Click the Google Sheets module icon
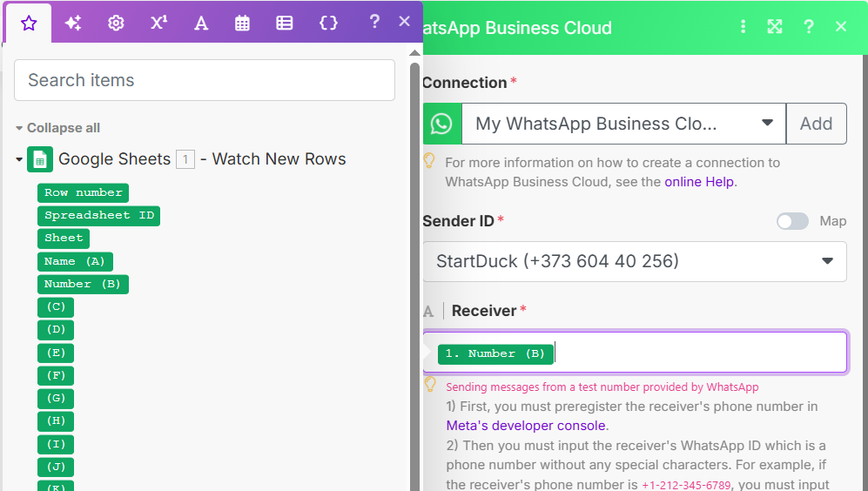 pos(40,159)
